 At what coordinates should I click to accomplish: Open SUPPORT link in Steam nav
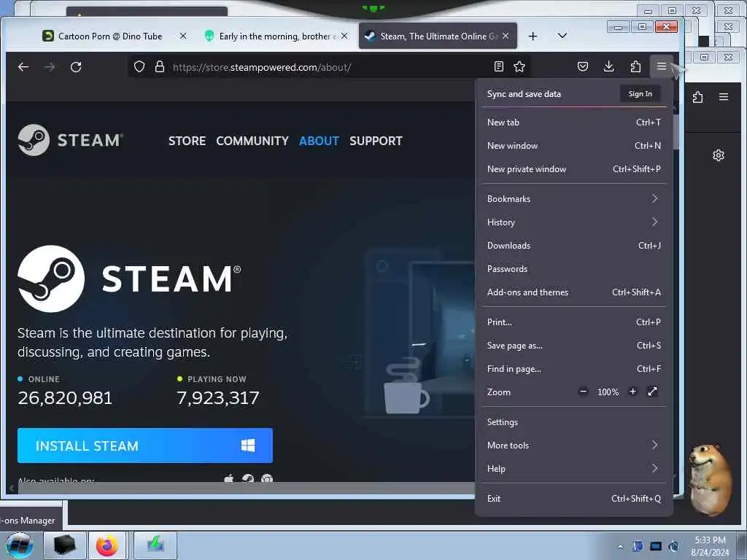pyautogui.click(x=376, y=141)
